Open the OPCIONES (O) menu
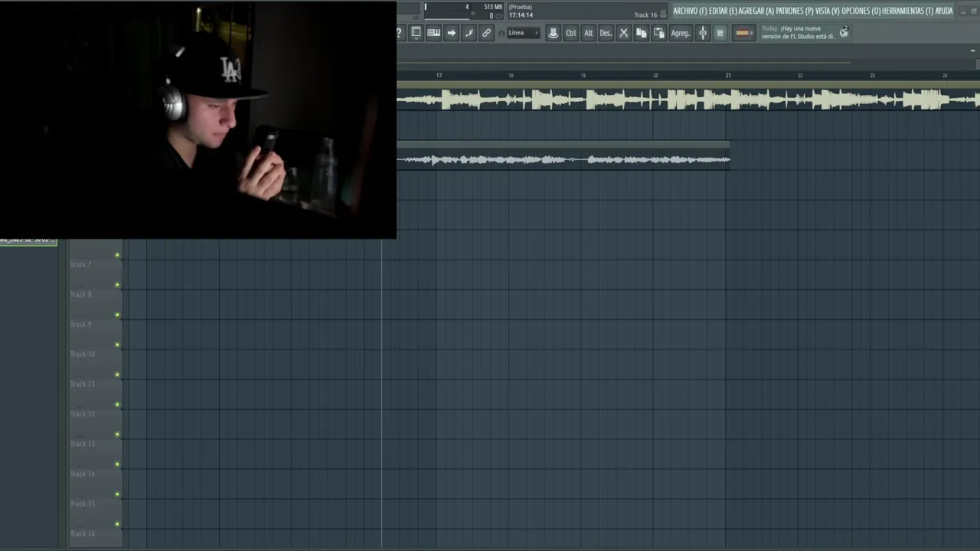Image resolution: width=980 pixels, height=551 pixels. coord(861,11)
